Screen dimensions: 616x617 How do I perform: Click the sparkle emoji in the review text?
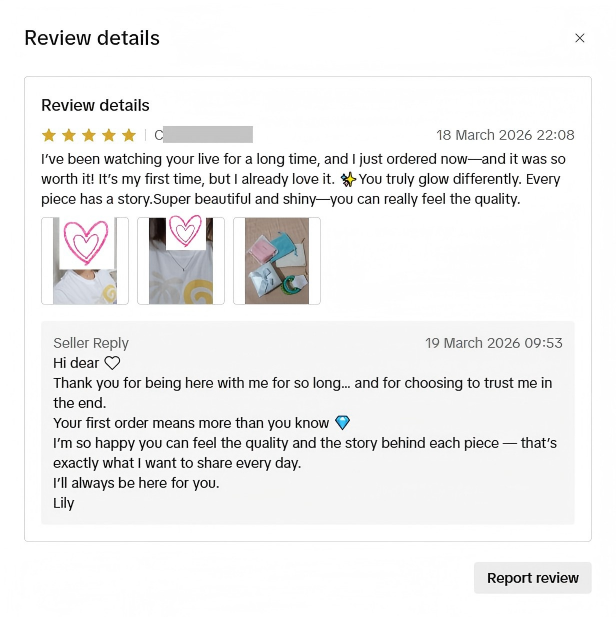[x=348, y=179]
